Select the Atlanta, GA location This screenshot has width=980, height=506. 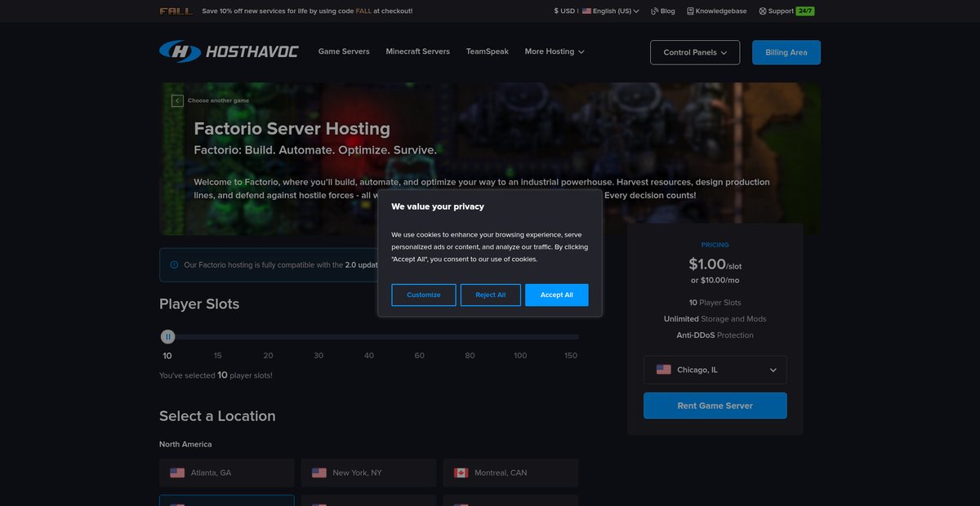pyautogui.click(x=227, y=473)
